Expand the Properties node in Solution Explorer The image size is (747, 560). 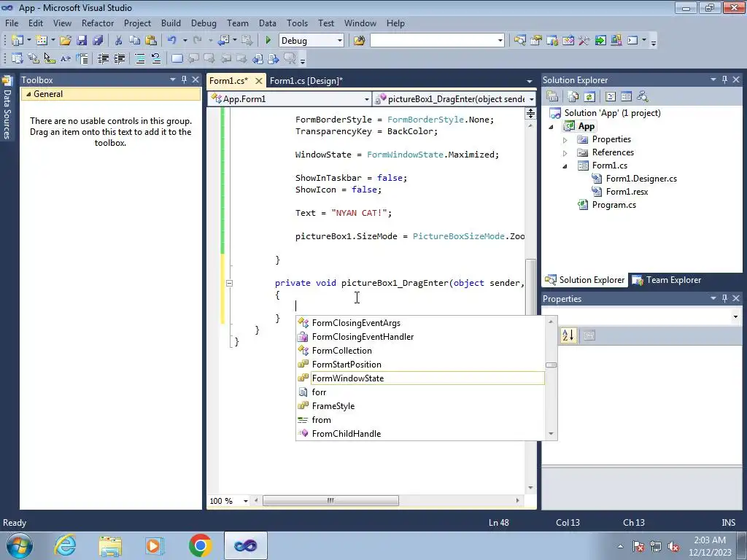pos(565,140)
